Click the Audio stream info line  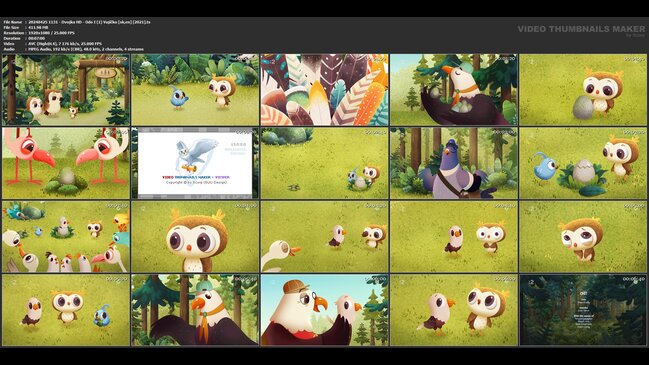74,49
